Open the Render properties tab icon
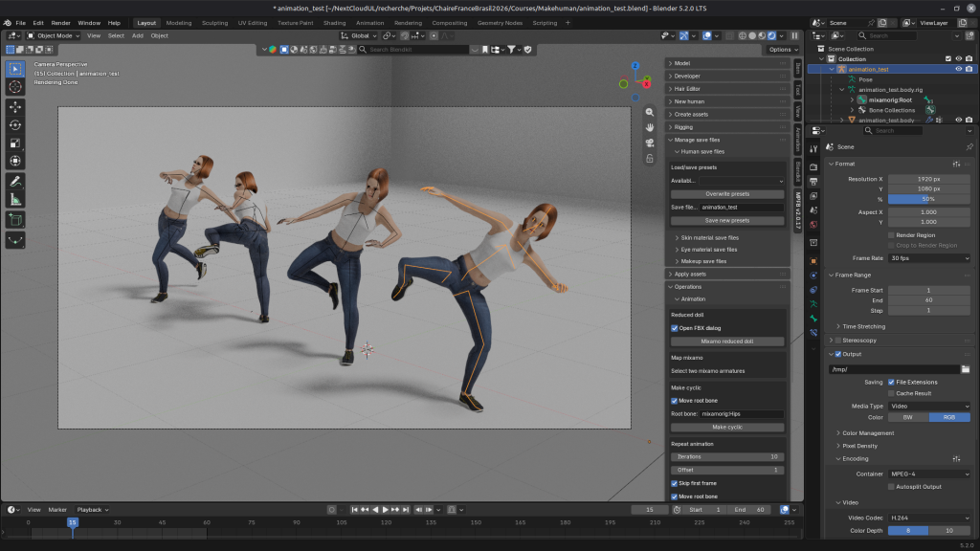The height and width of the screenshot is (551, 980). click(x=813, y=166)
